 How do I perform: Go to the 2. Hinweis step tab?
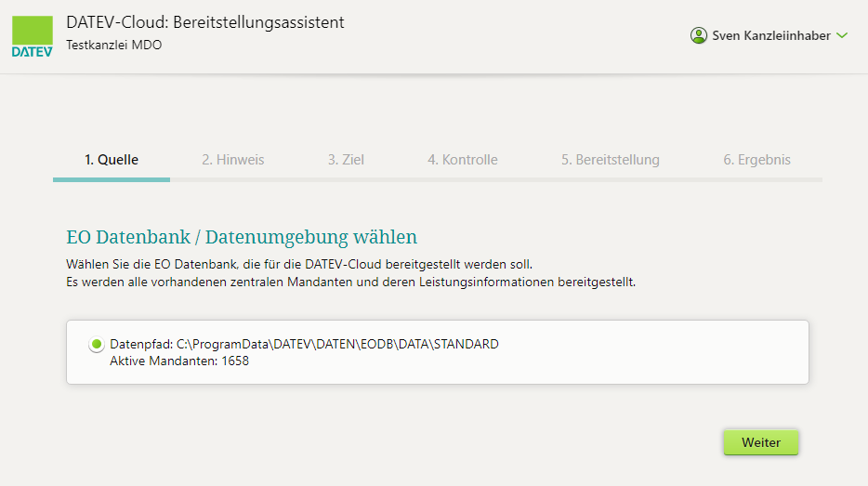coord(233,160)
